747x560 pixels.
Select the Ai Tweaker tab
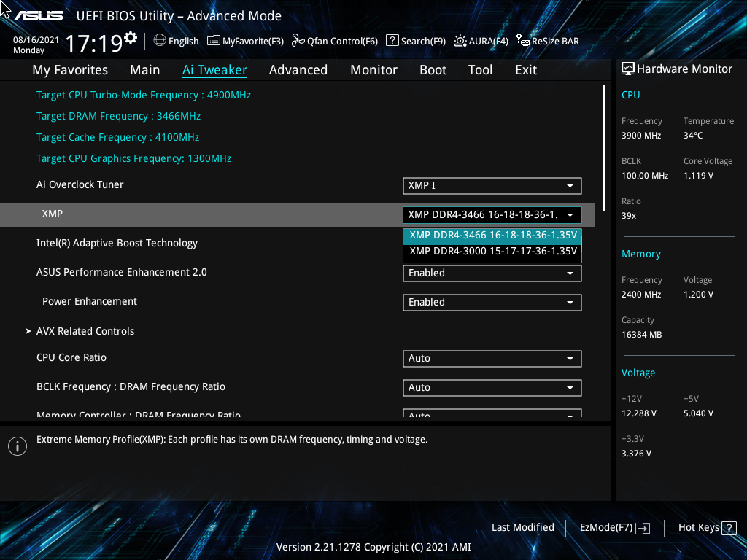coord(214,70)
